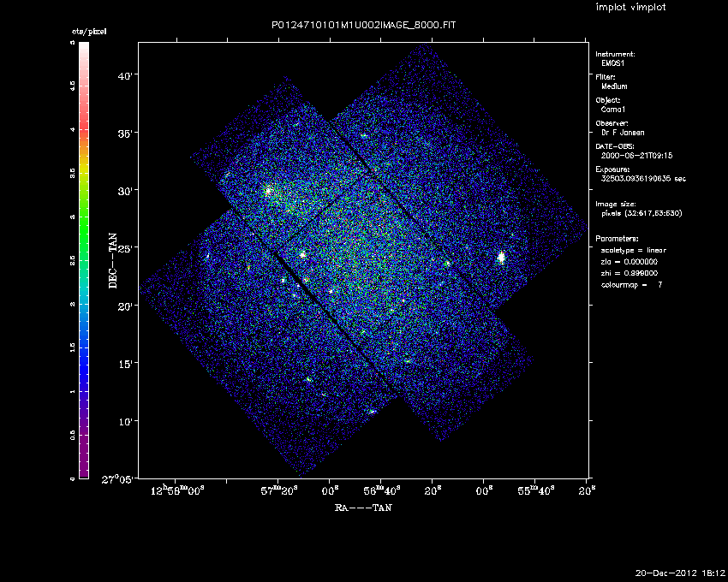Image resolution: width=728 pixels, height=582 pixels.
Task: Click the 'DEC--TAN' vertical axis label
Action: coord(113,260)
